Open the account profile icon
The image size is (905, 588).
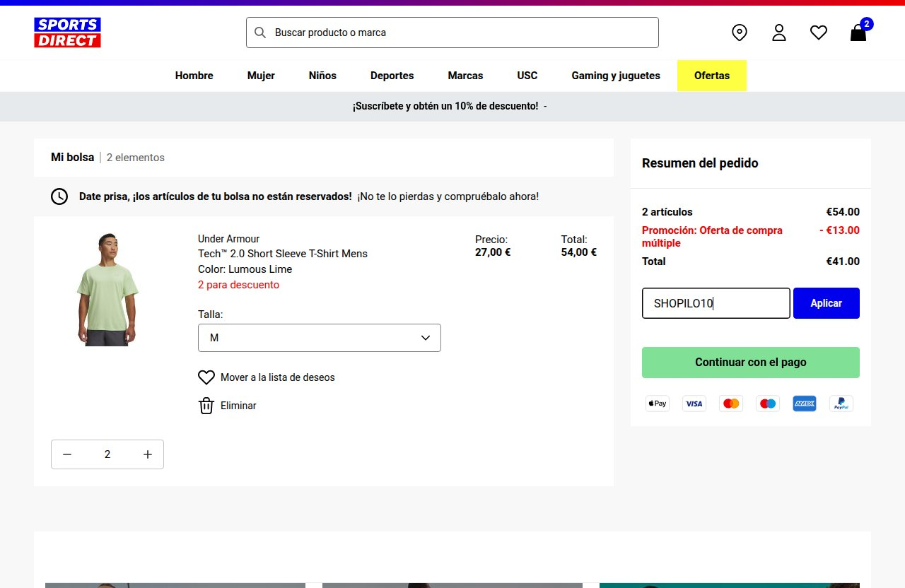[779, 33]
